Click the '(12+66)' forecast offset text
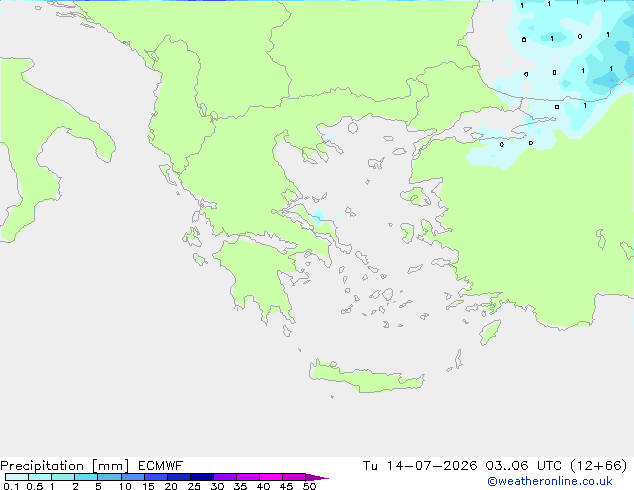Image resolution: width=634 pixels, height=490 pixels. pyautogui.click(x=598, y=466)
